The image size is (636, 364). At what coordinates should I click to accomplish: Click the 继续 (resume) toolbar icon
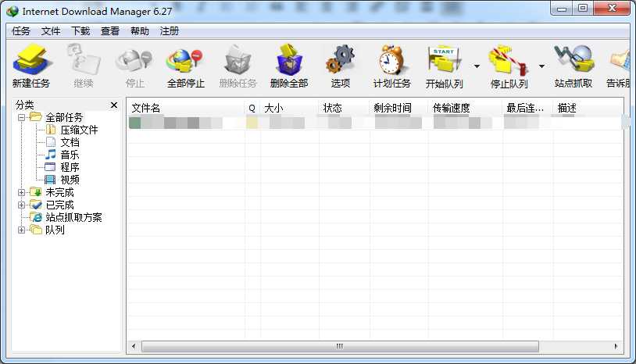pos(84,66)
